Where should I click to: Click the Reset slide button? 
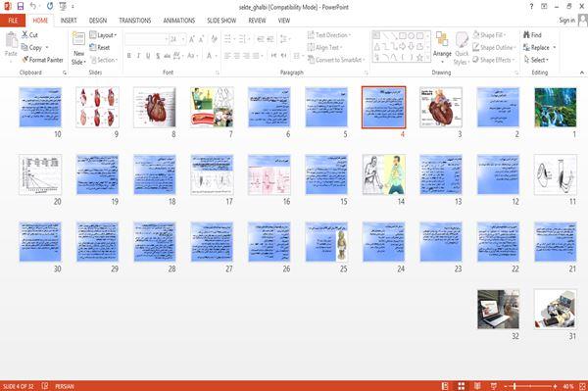click(100, 47)
